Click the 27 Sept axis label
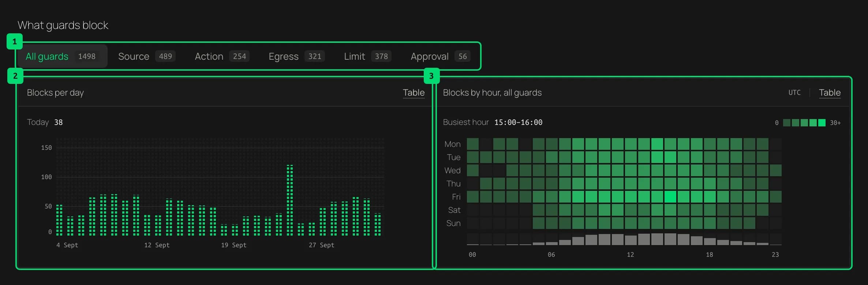 coord(321,245)
